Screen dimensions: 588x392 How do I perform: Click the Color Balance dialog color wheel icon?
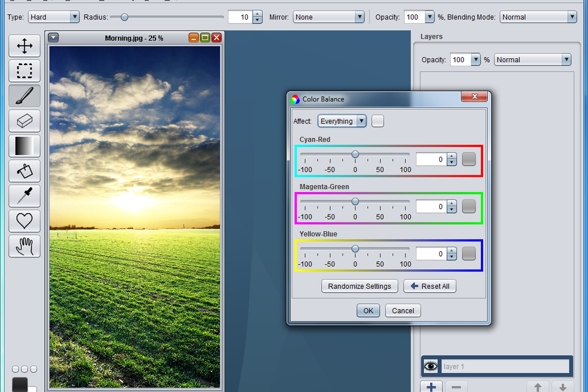tap(296, 99)
